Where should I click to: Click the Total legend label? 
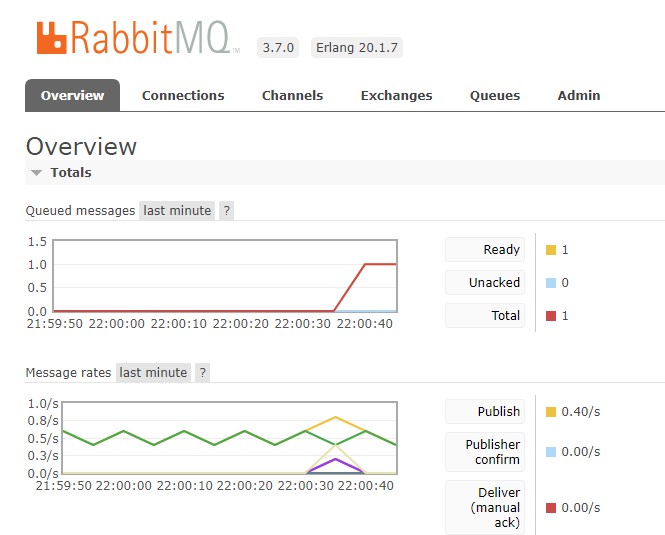(485, 316)
